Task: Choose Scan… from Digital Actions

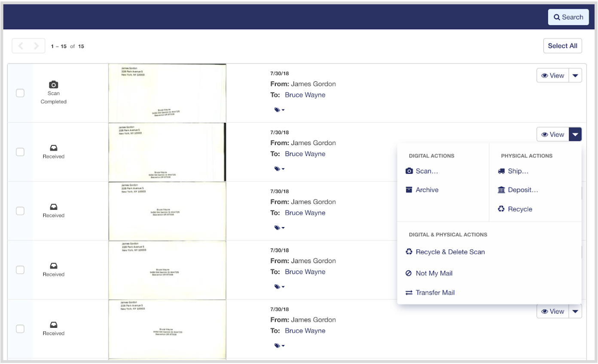Action: click(x=422, y=171)
